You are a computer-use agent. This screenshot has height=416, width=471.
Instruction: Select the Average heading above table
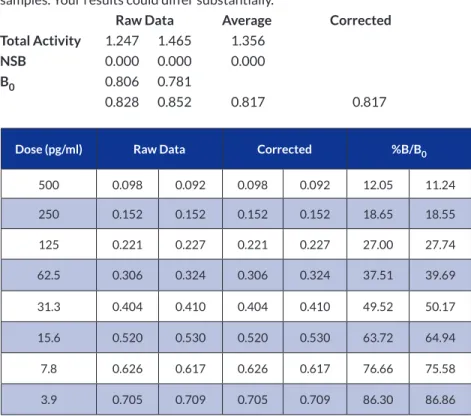[x=247, y=20]
